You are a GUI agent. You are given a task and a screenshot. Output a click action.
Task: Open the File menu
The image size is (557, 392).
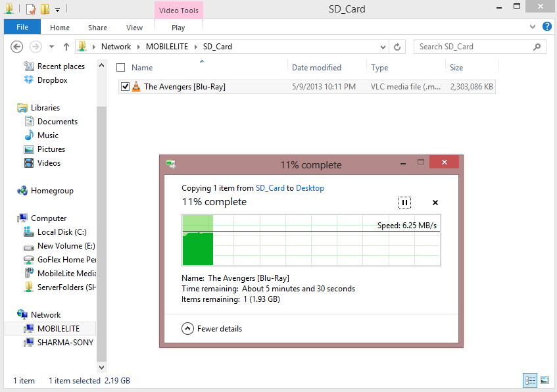point(22,28)
